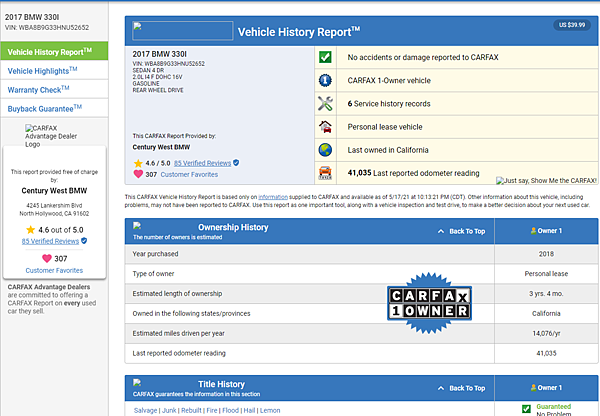Viewport: 600px width, 416px height.
Task: Open 85 Verified Reviews link in report header
Action: pos(202,163)
